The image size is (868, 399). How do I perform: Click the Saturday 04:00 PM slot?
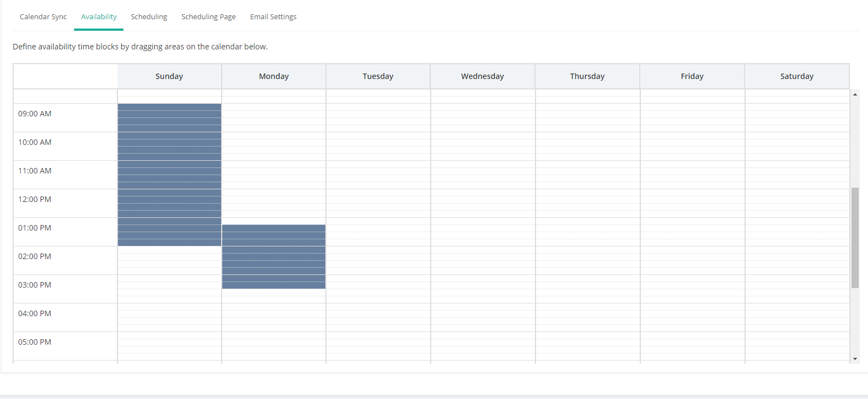tap(797, 317)
